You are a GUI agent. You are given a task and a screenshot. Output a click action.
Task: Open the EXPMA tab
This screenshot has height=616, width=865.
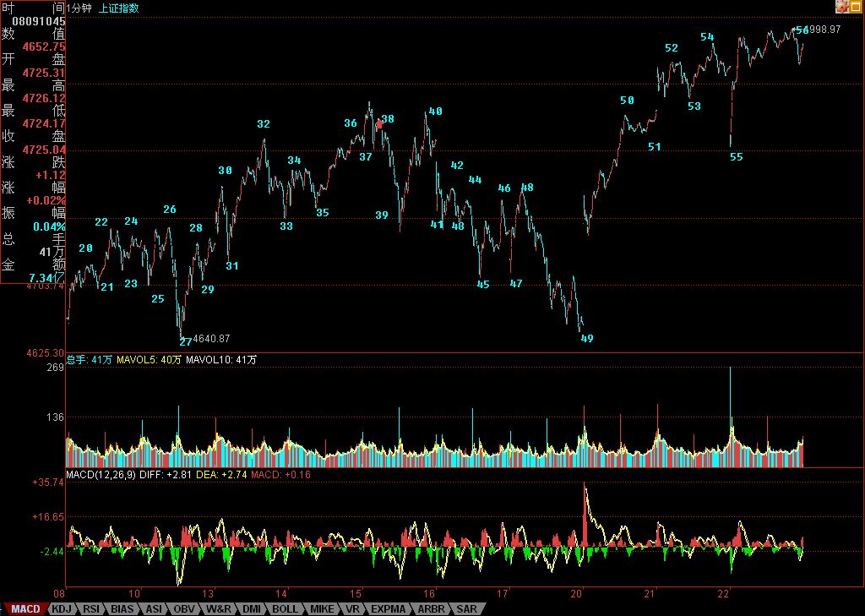pos(389,608)
